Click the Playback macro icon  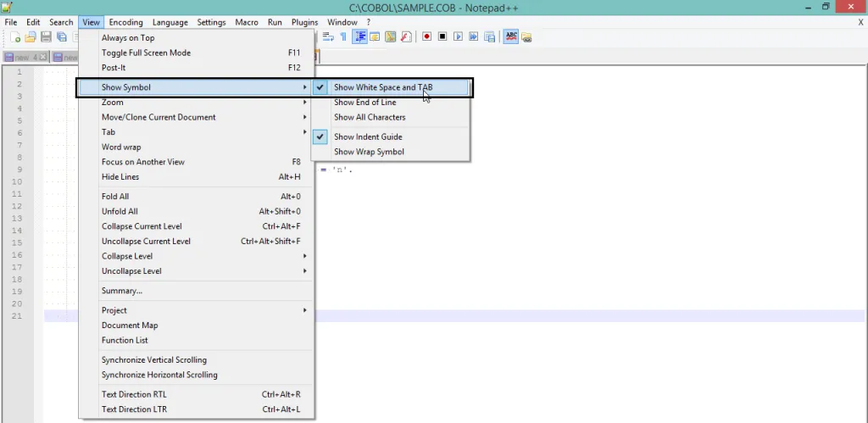click(x=458, y=36)
